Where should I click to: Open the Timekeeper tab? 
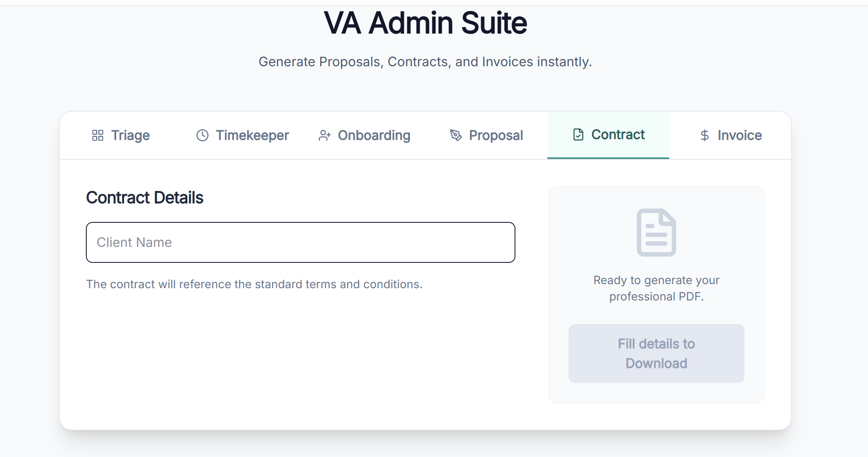(x=252, y=135)
